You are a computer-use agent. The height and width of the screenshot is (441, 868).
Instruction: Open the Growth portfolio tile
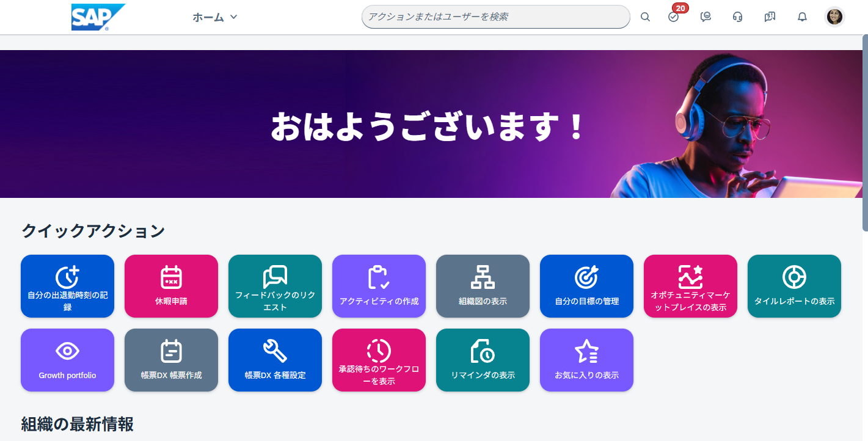[x=67, y=360]
